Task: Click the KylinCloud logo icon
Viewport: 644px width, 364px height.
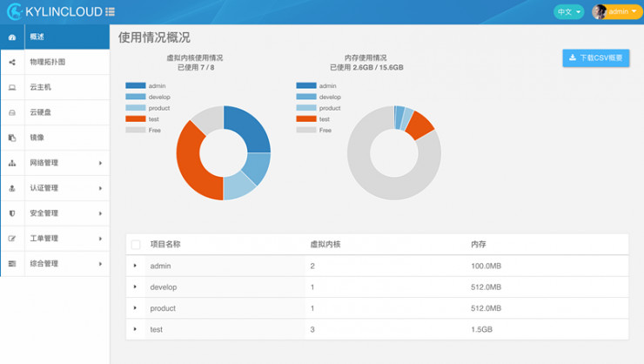Action: (13, 11)
